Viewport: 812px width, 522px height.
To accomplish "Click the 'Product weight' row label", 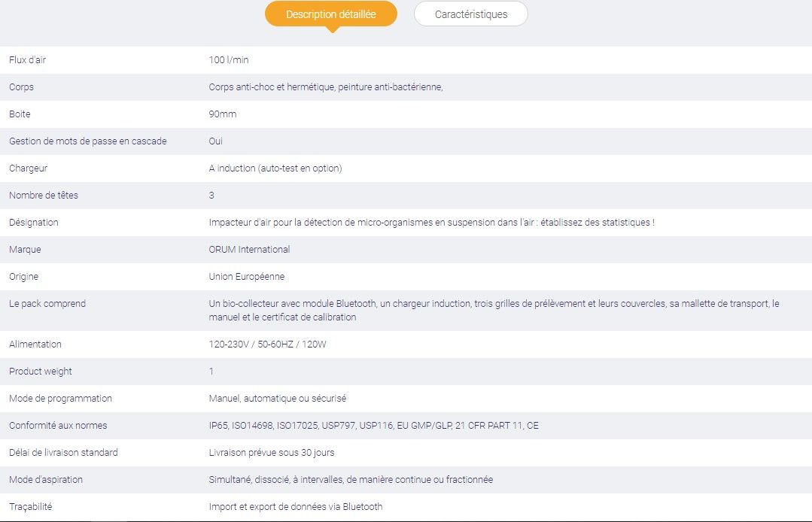I will coord(41,372).
